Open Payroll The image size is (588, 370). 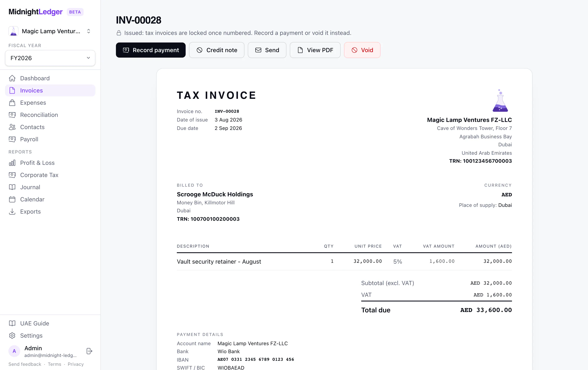50,139
